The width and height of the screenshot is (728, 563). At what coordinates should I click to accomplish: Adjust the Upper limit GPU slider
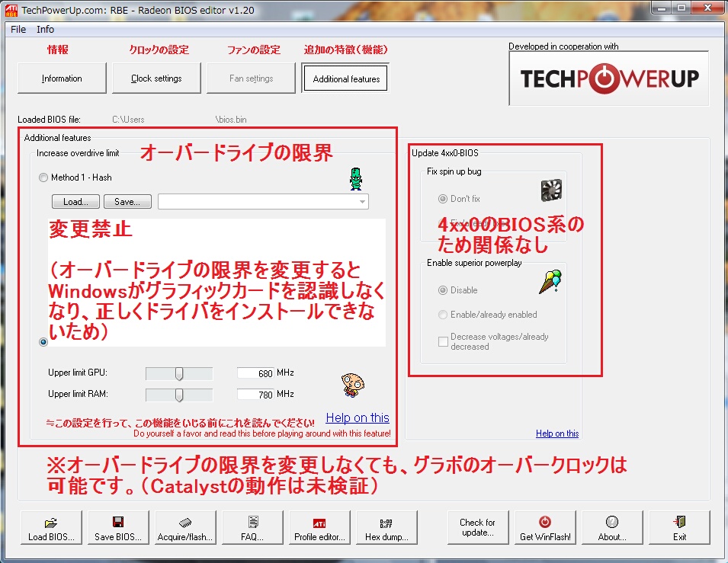(x=179, y=373)
